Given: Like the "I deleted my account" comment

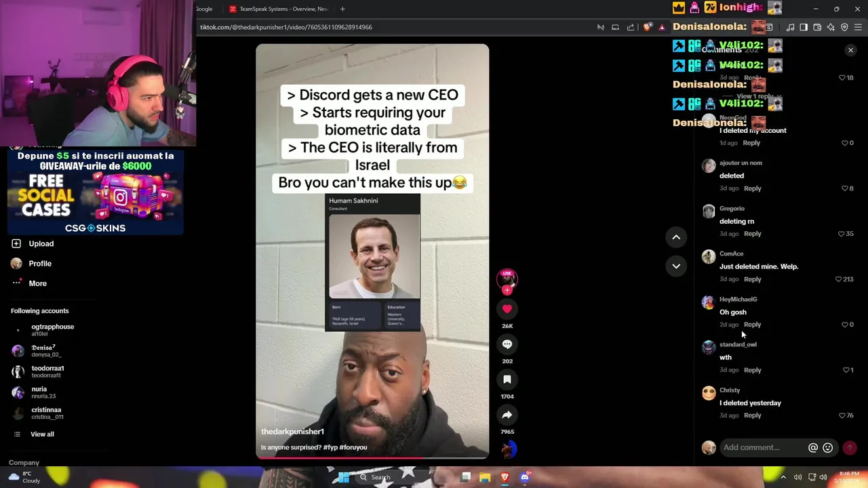Looking at the screenshot, I should pos(845,143).
